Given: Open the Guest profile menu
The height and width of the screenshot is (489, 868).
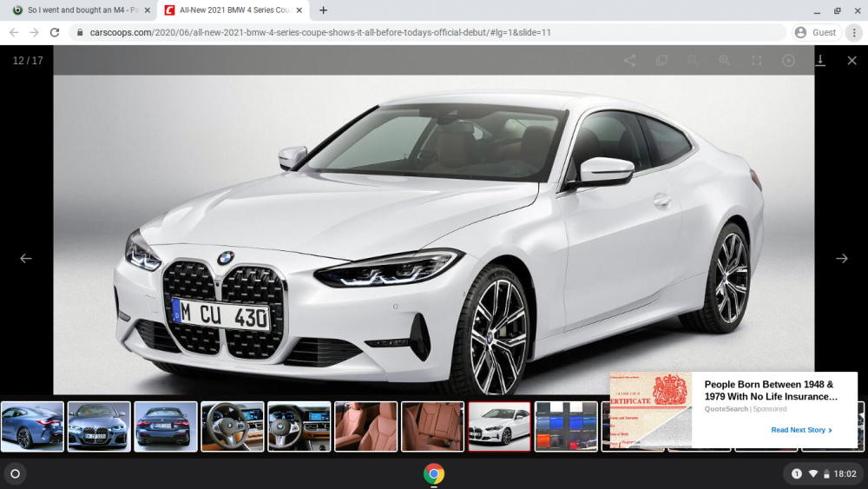Looking at the screenshot, I should pos(817,33).
